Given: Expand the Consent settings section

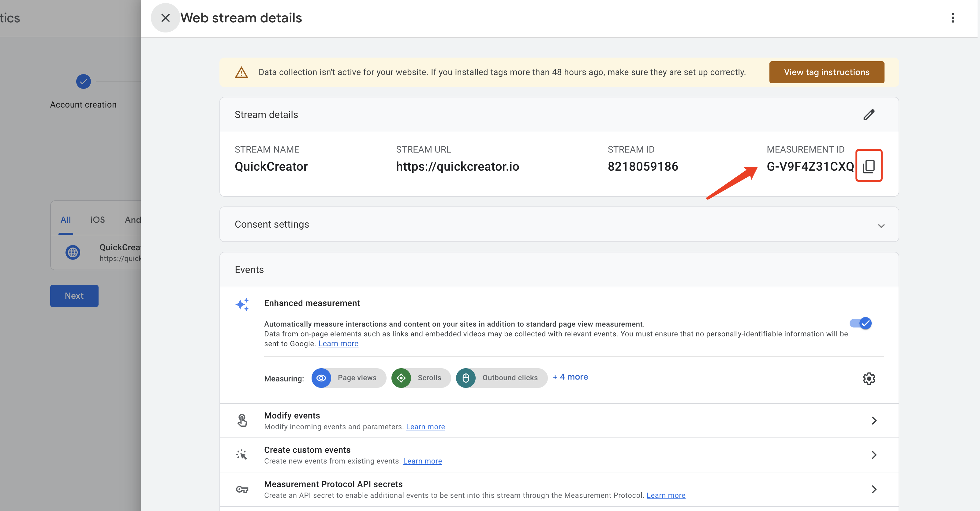Looking at the screenshot, I should tap(881, 226).
